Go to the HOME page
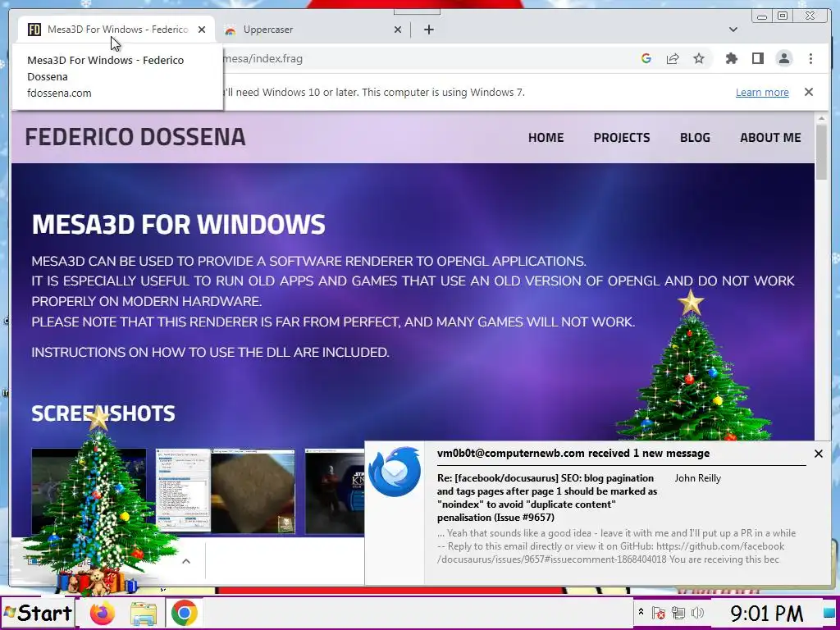Viewport: 840px width, 630px height. coord(546,138)
